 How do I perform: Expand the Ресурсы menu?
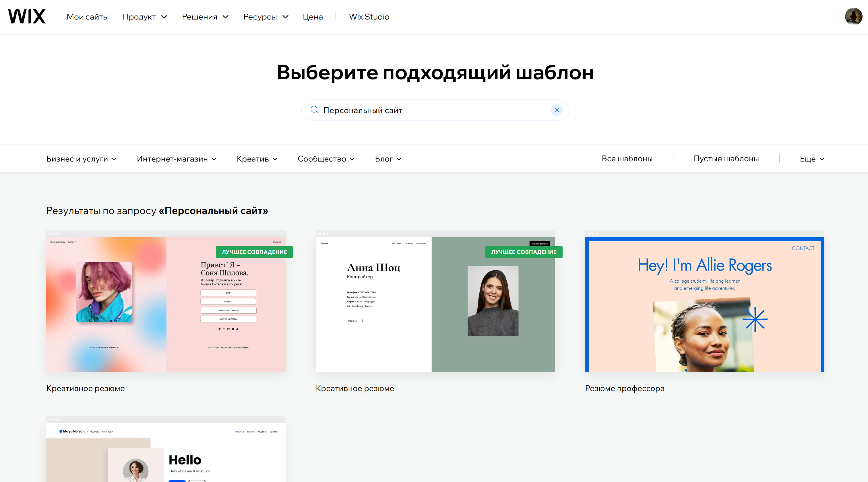pyautogui.click(x=266, y=17)
